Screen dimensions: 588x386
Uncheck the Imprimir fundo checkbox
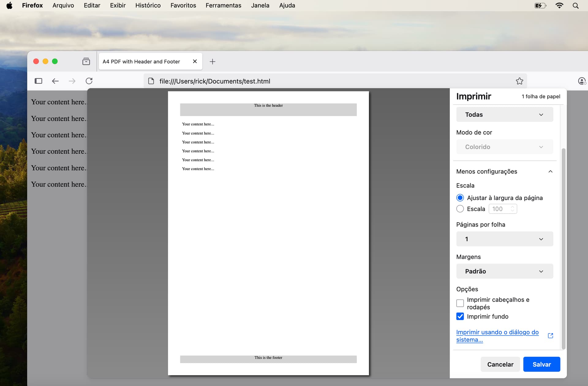click(460, 316)
